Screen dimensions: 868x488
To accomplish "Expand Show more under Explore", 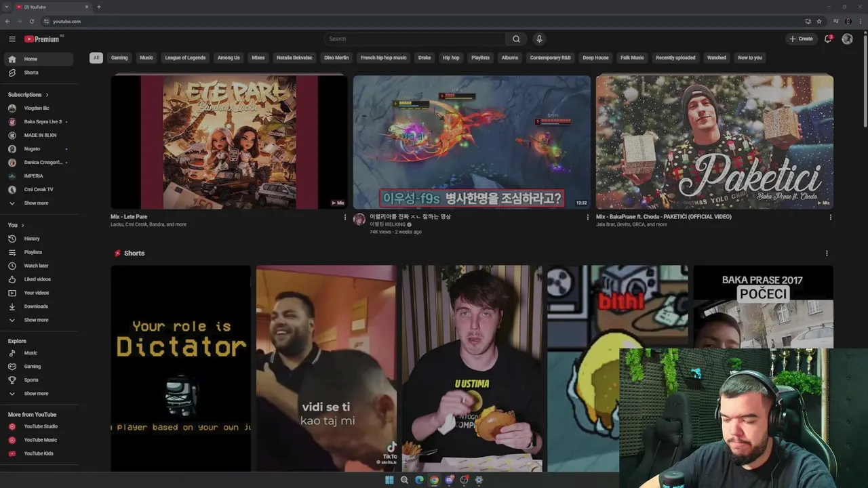I will (x=39, y=394).
